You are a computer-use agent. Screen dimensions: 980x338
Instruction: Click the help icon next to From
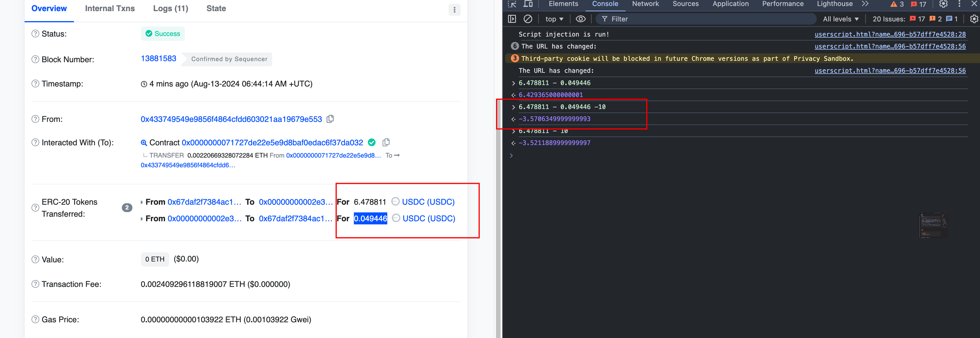(x=35, y=119)
